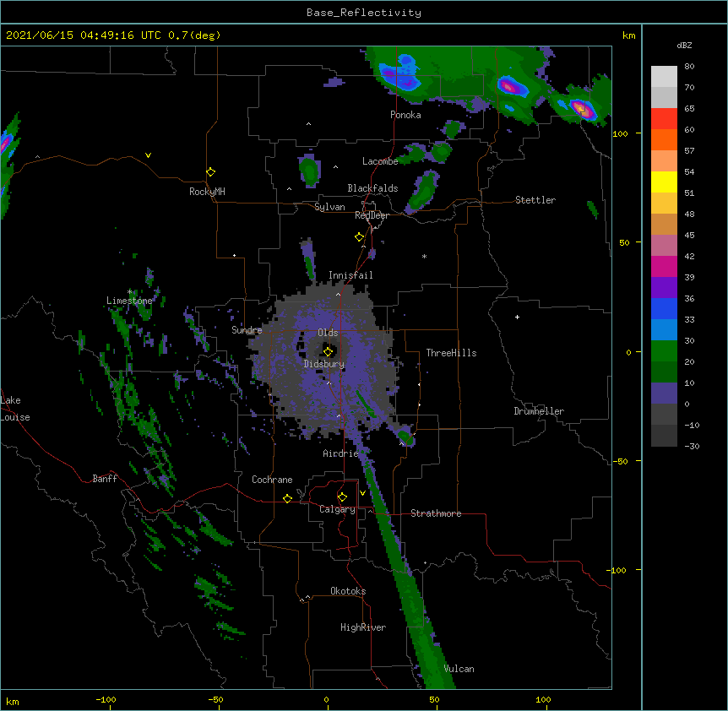Click the ThreeHills label
This screenshot has height=711, width=728.
click(x=451, y=353)
